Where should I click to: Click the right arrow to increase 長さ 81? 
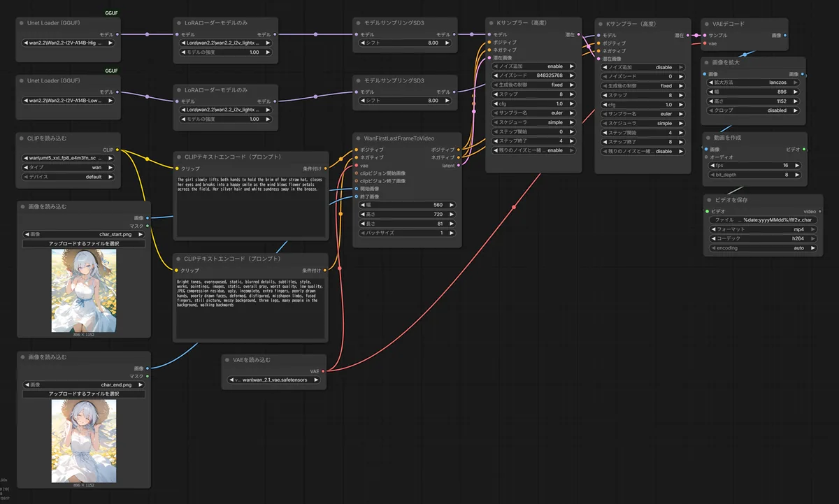click(452, 224)
